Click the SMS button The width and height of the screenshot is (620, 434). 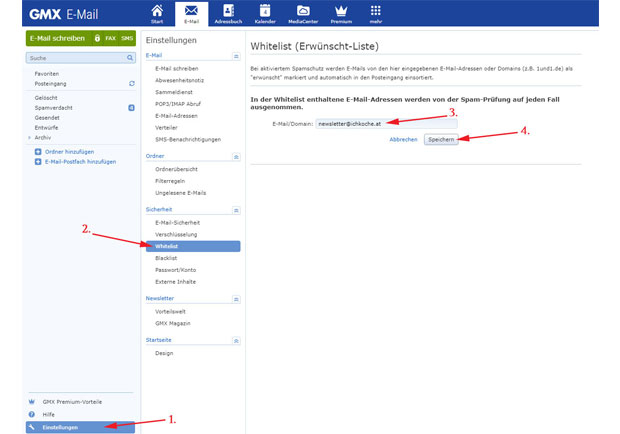pyautogui.click(x=127, y=38)
